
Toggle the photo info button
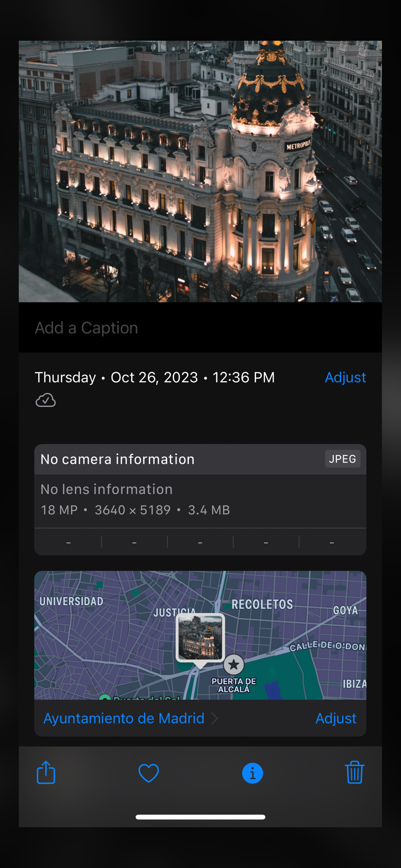(x=253, y=773)
